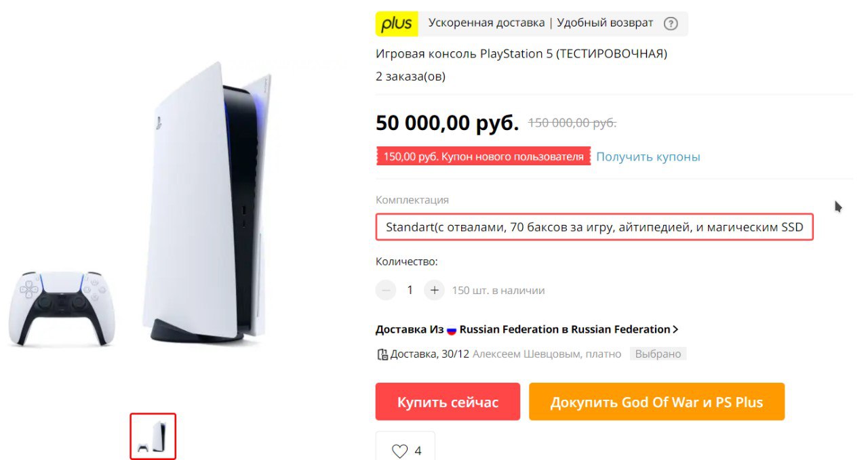Click Докупить God Of War и PS Plus
Viewport: 868px width, 460px height.
tap(656, 402)
